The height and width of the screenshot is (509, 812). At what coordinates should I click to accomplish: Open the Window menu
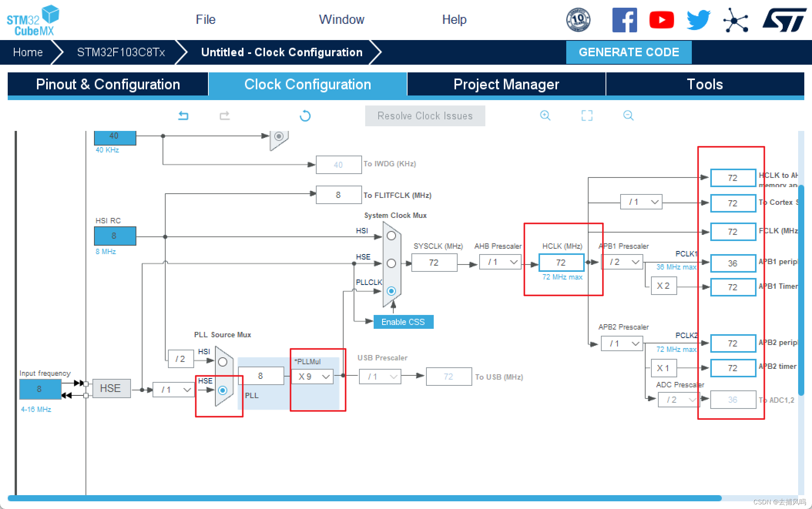point(342,20)
